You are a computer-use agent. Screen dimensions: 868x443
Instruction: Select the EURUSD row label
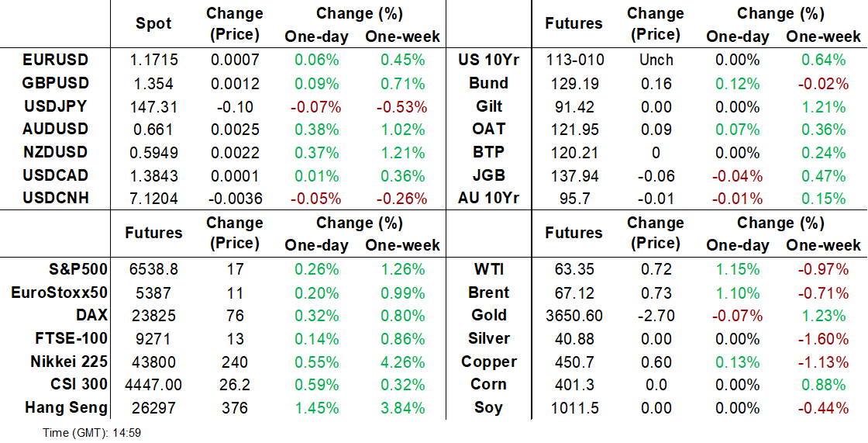click(x=55, y=60)
